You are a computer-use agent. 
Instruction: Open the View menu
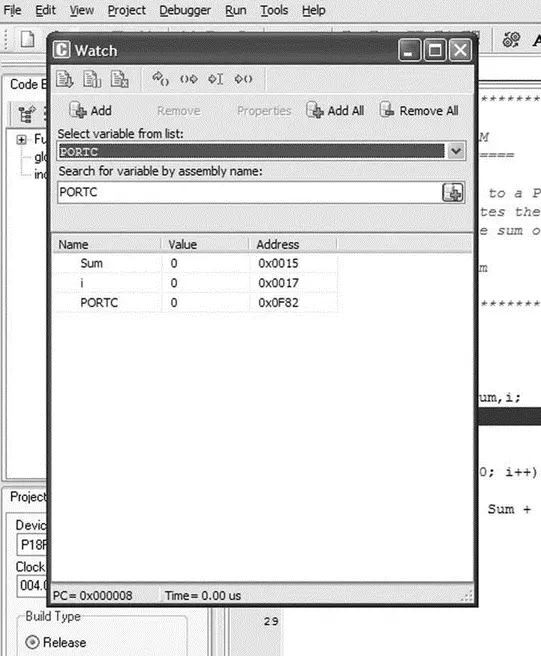tap(82, 10)
